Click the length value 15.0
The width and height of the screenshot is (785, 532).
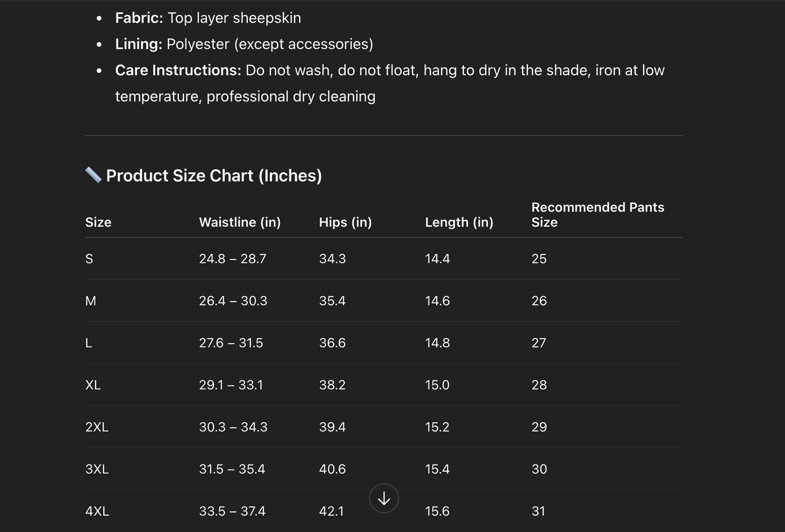click(x=437, y=385)
